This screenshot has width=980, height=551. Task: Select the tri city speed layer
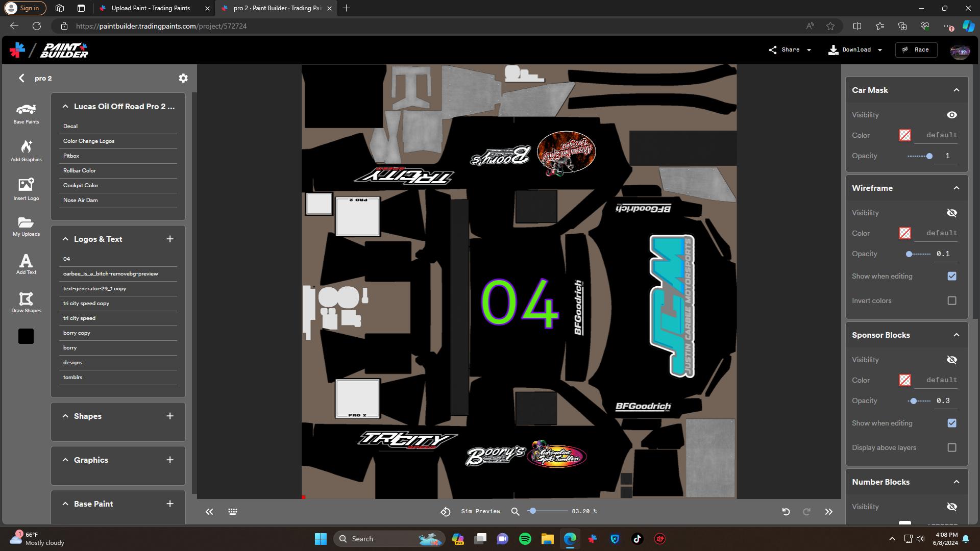tap(79, 318)
